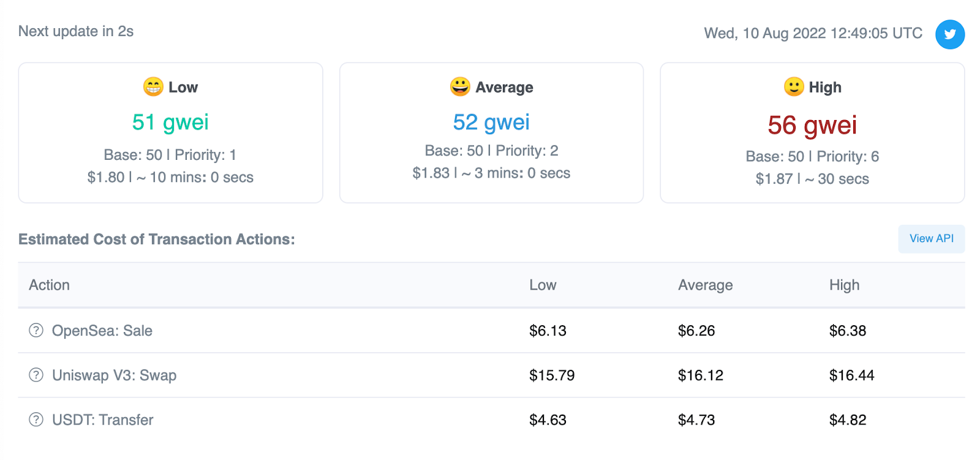Click the help icon next to Uniswap V3: Swap
980x460 pixels.
36,375
